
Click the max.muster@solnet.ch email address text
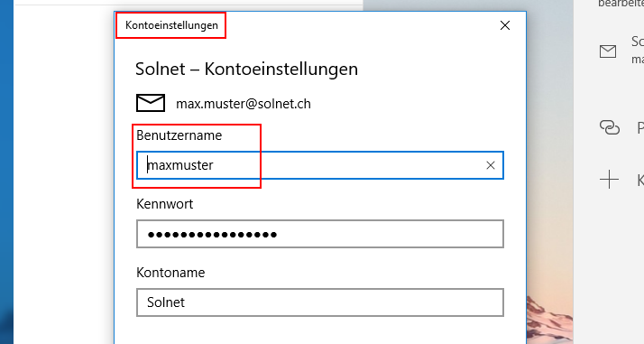[x=244, y=104]
